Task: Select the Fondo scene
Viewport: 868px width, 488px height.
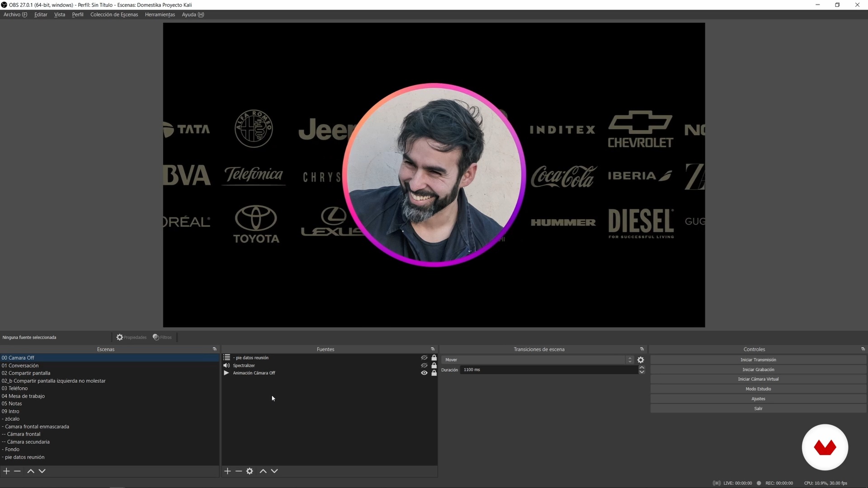Action: click(x=109, y=449)
